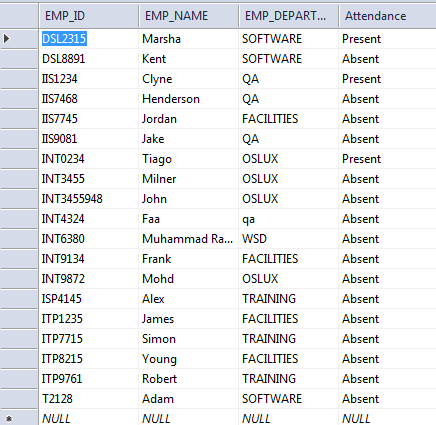
Task: Click the current row arrow indicator
Action: [7, 39]
